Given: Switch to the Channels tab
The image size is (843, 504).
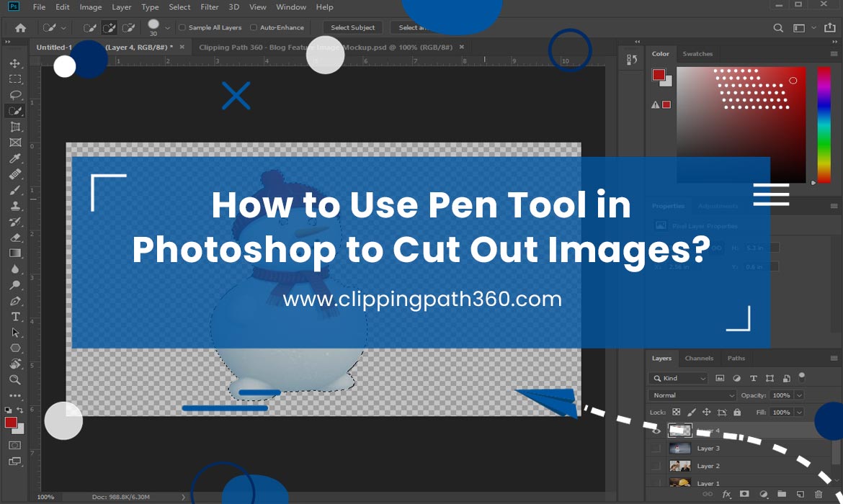Looking at the screenshot, I should pyautogui.click(x=699, y=359).
